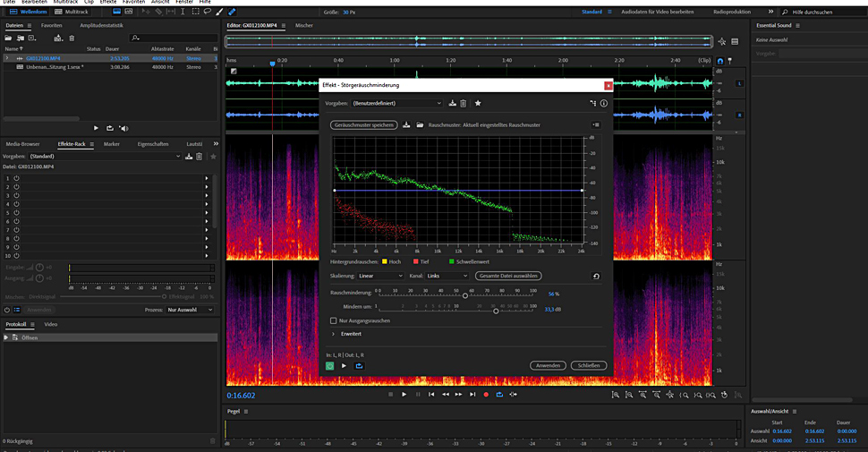Switch to Mischer tab
This screenshot has width=868, height=452.
[x=304, y=25]
